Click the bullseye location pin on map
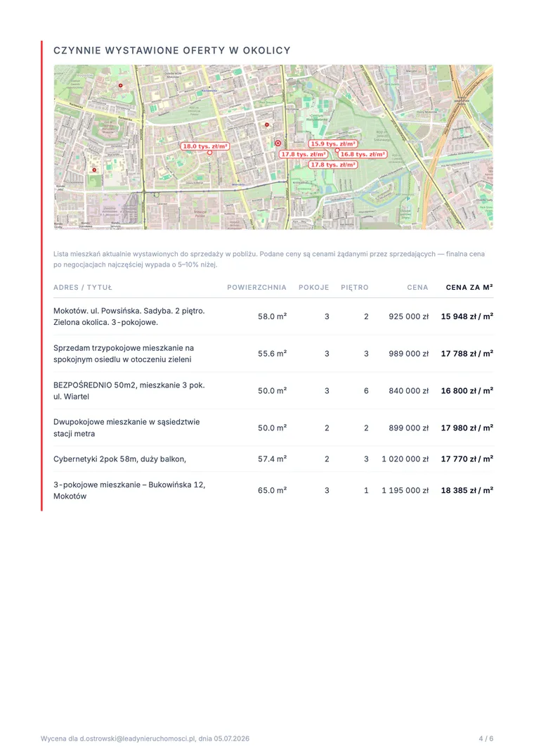The image size is (534, 756). [x=278, y=143]
